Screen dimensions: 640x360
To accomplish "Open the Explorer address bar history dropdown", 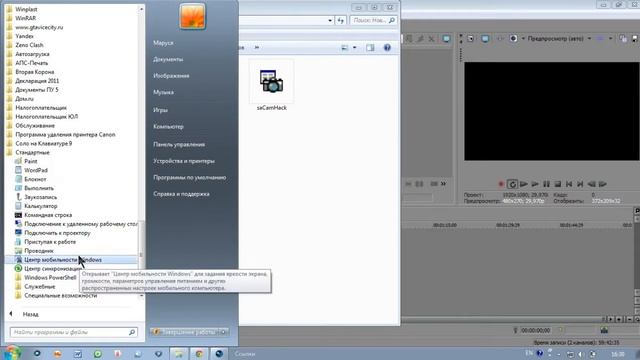I will pyautogui.click(x=330, y=20).
